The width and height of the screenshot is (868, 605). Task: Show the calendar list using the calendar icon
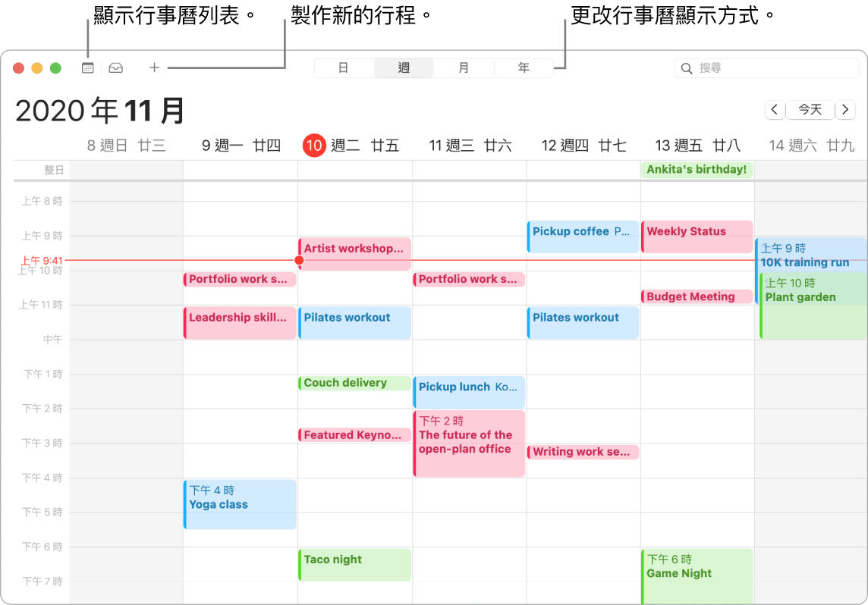point(87,67)
